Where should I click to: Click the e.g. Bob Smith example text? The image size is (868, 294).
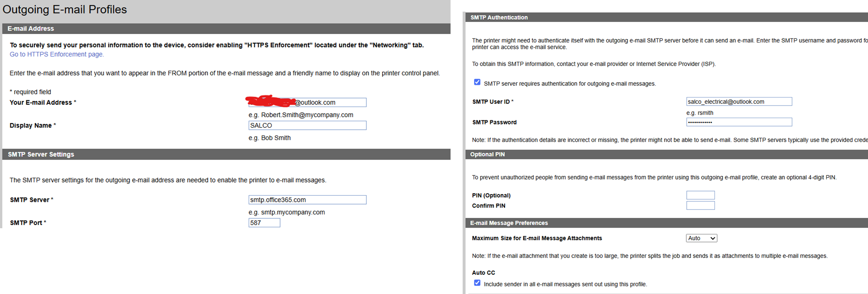[x=270, y=138]
